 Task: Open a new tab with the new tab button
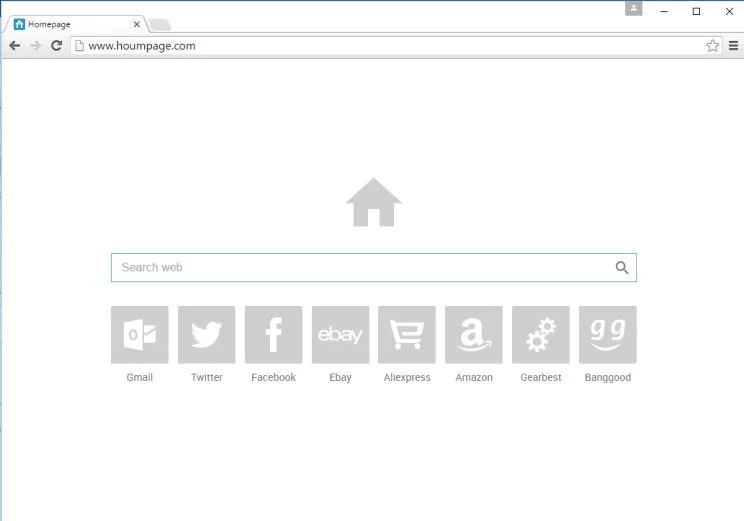[x=160, y=24]
